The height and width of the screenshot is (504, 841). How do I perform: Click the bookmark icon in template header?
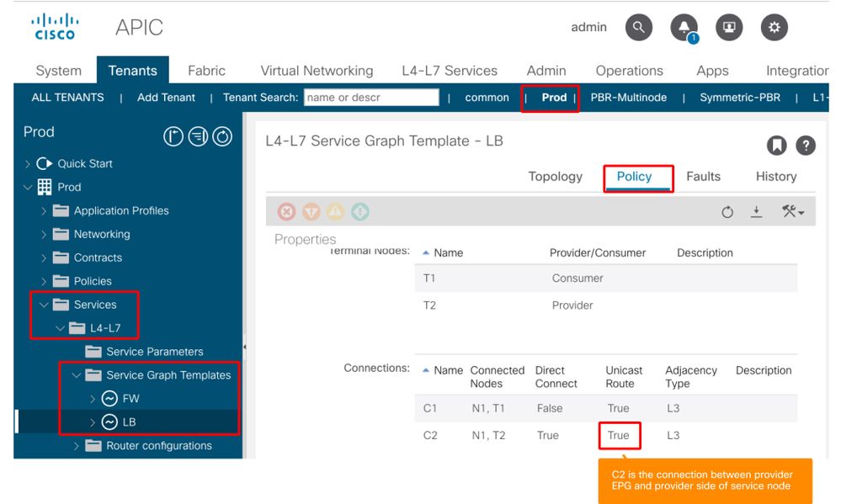pos(776,146)
